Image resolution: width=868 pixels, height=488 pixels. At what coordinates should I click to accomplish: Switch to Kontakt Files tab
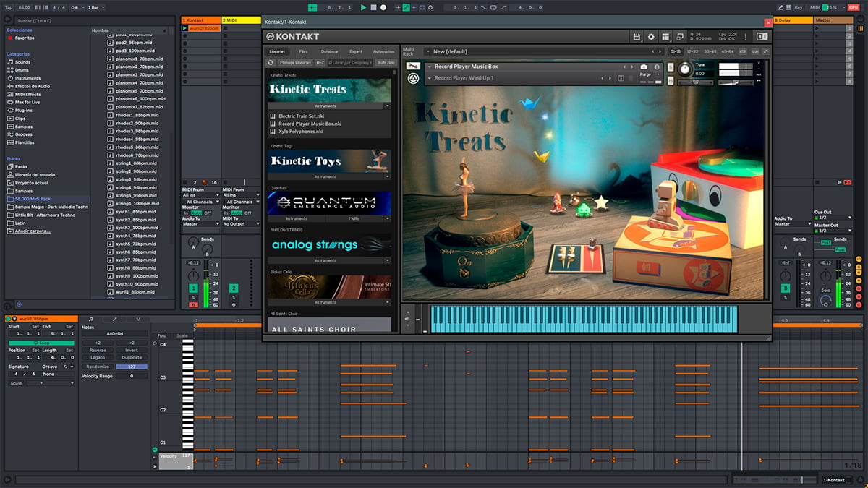303,52
